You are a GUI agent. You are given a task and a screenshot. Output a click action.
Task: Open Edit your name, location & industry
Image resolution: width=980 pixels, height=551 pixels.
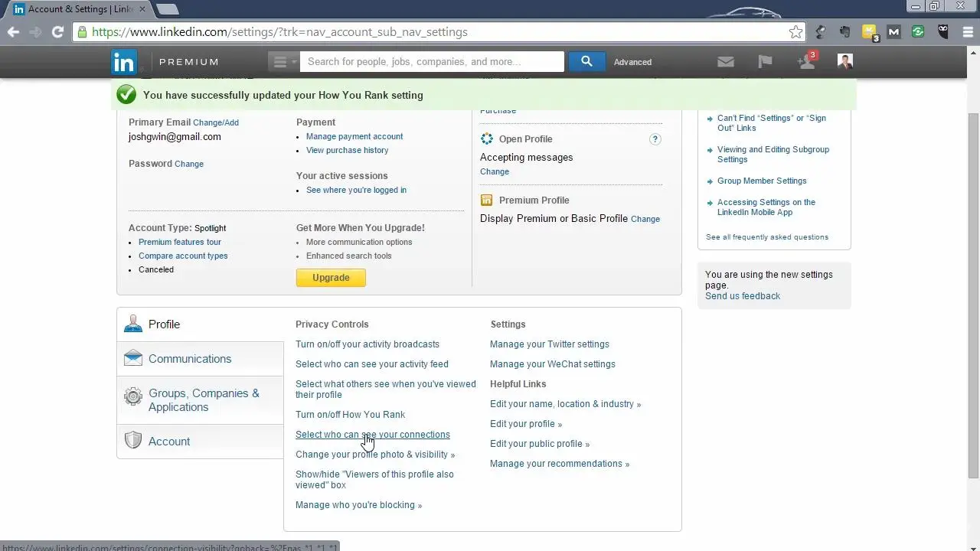point(566,404)
